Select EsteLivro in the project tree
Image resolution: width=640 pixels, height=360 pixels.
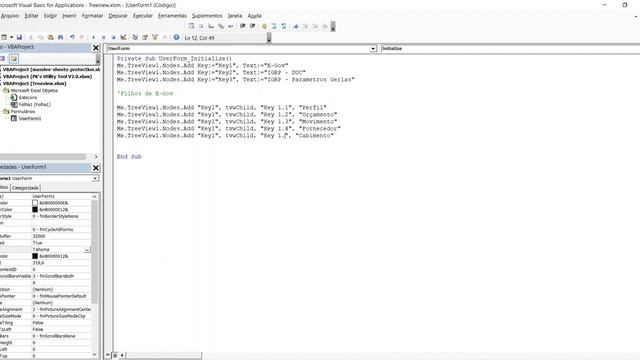[x=27, y=98]
